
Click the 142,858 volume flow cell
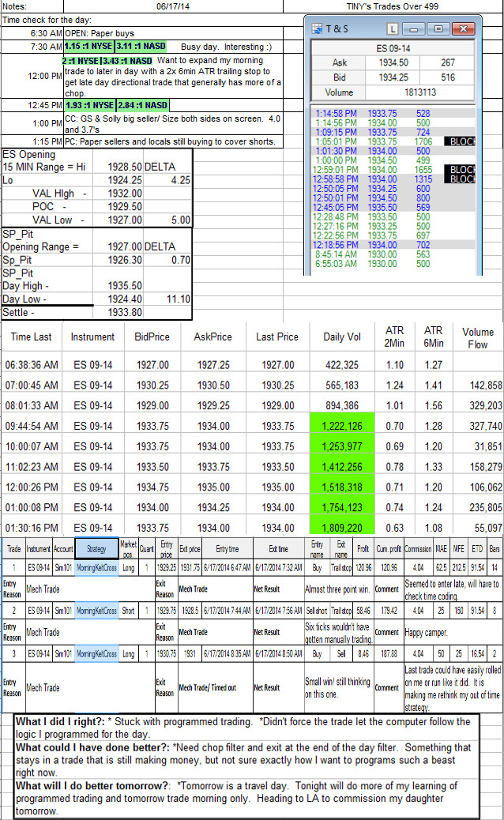pyautogui.click(x=486, y=386)
